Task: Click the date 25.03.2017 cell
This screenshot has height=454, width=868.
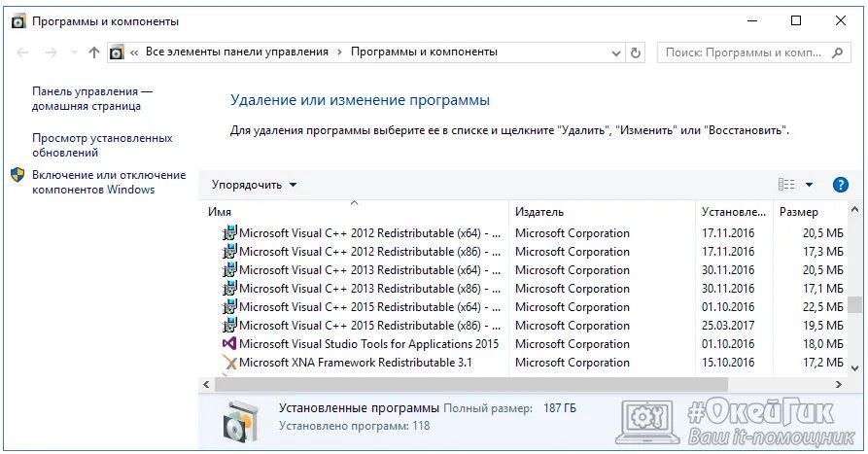Action: pos(728,326)
